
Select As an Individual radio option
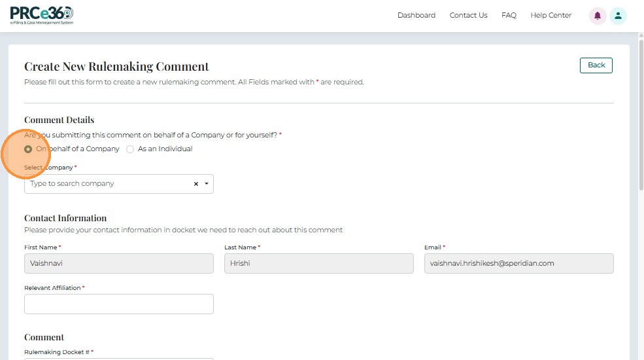tap(130, 149)
